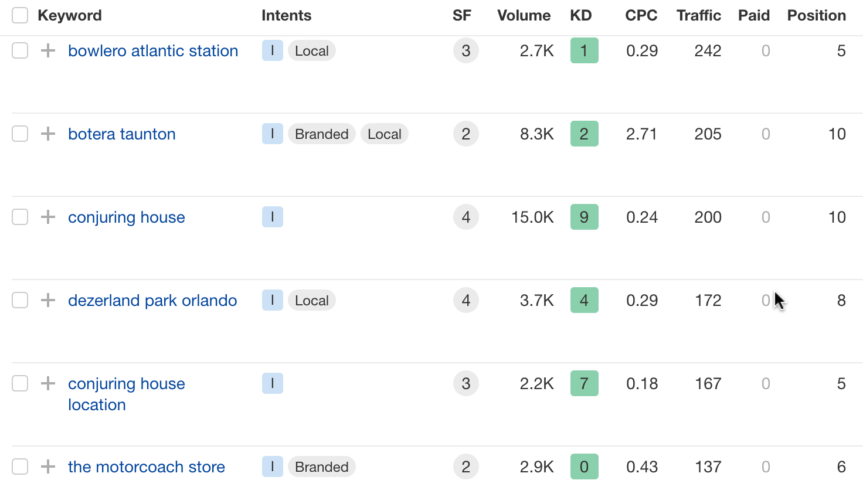Click the plus icon beside "conjuring house location"
This screenshot has height=504, width=863.
47,383
